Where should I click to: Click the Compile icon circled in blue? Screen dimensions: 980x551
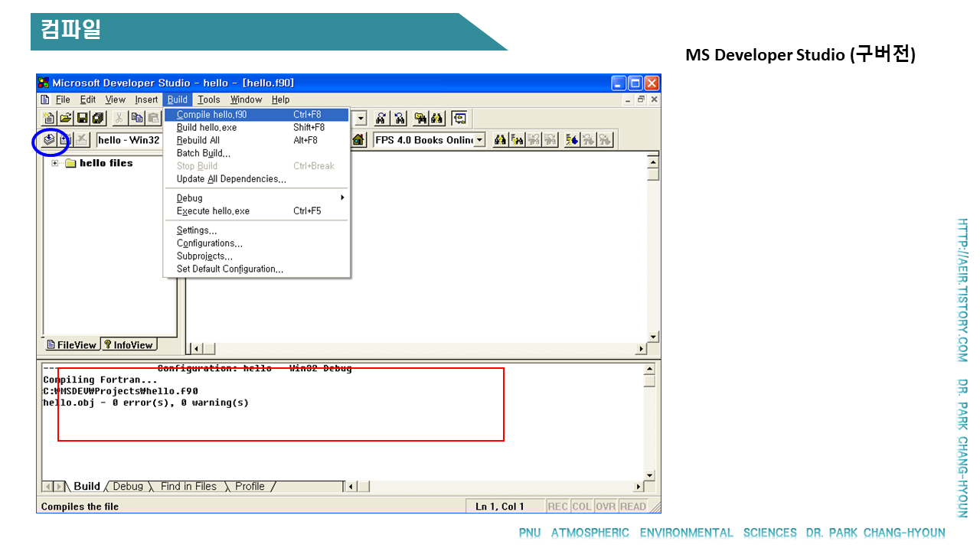click(49, 140)
